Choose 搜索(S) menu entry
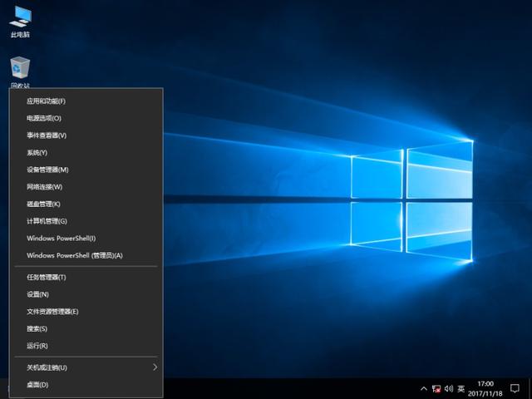532x399 pixels. [x=86, y=329]
